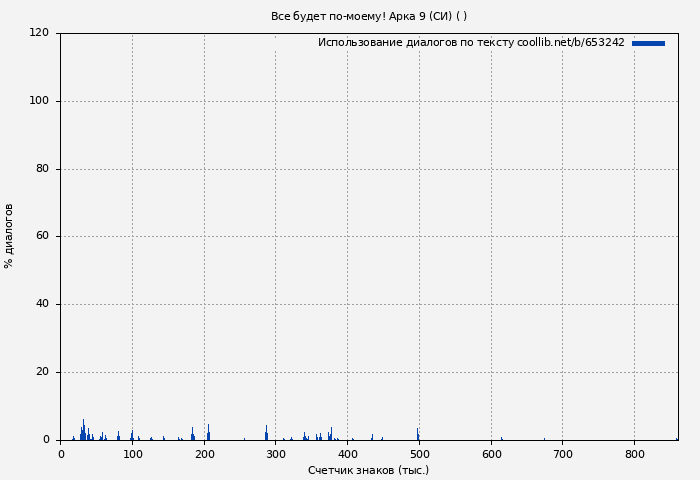The height and width of the screenshot is (480, 700).
Task: Select the y-axis tick label 40
Action: click(x=42, y=304)
